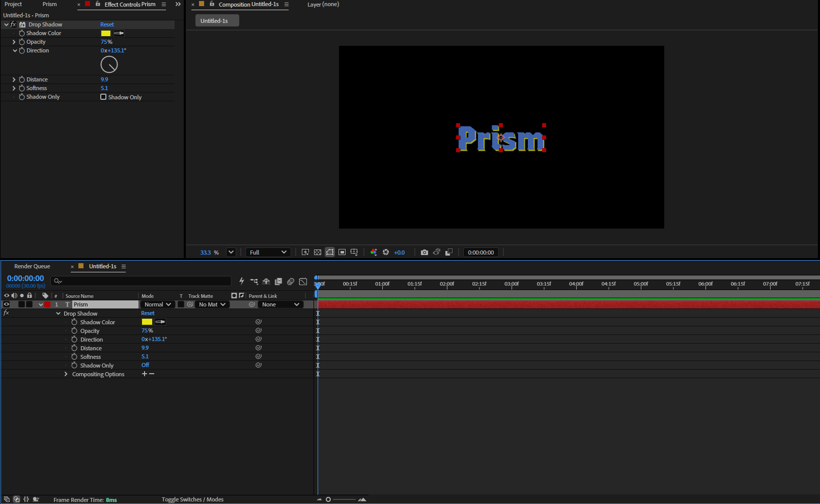Collapse Drop Shadow group in Effect Controls

click(x=6, y=24)
